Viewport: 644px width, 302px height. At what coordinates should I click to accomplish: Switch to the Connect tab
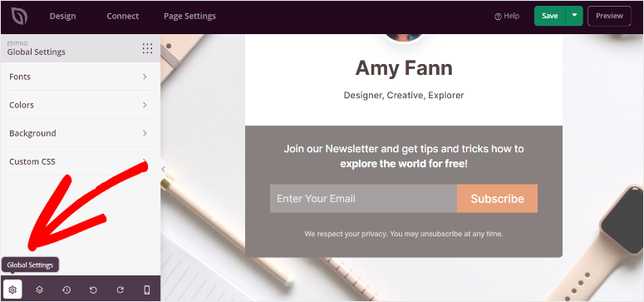(x=123, y=16)
